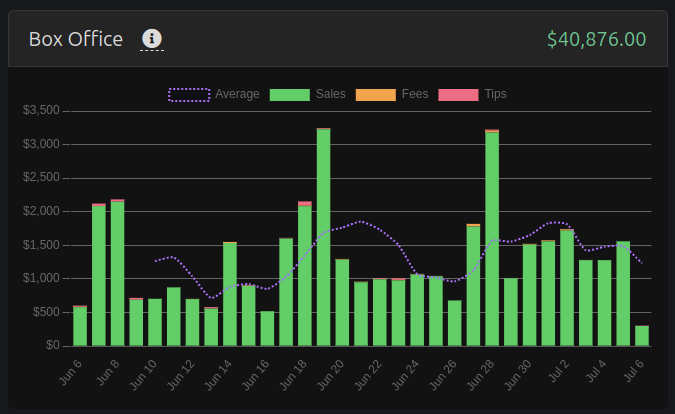Click the $40,876.00 total amount

tap(596, 39)
